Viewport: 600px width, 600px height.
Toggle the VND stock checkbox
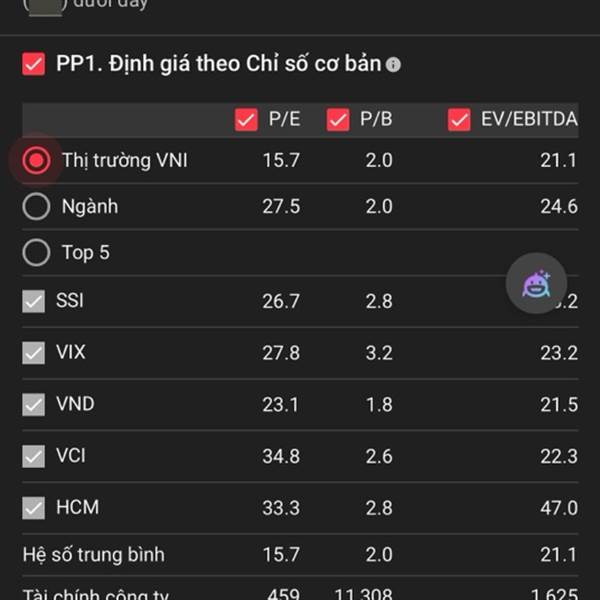(33, 404)
